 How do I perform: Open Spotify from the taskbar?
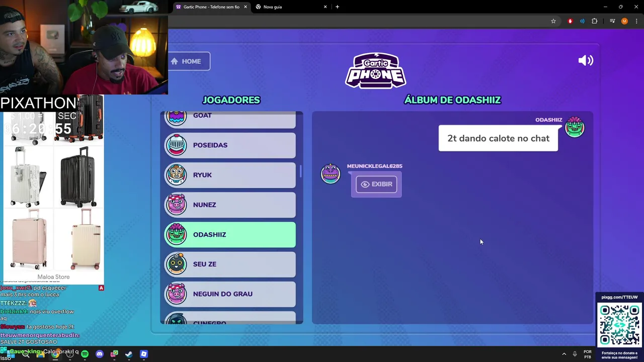point(85,354)
